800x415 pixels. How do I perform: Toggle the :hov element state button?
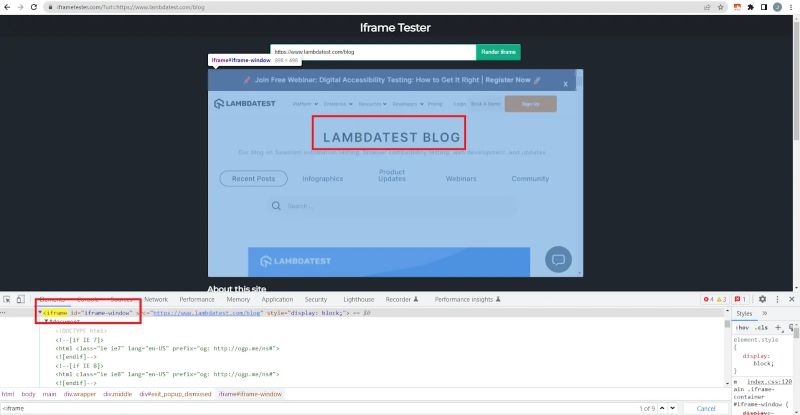click(x=742, y=328)
